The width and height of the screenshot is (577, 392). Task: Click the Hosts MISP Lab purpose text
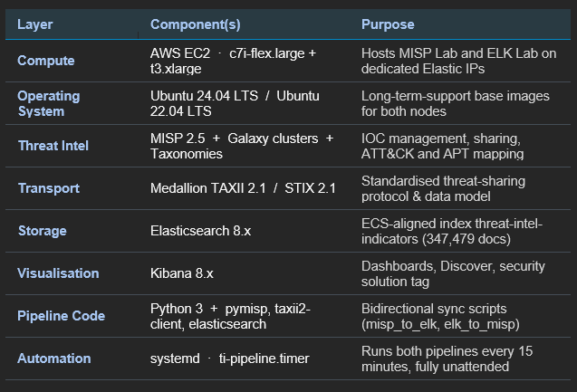(459, 61)
